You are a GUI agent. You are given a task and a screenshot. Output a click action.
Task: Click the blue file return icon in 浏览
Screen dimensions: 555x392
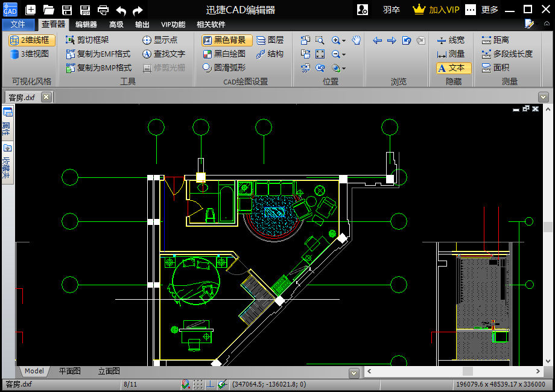pyautogui.click(x=407, y=40)
